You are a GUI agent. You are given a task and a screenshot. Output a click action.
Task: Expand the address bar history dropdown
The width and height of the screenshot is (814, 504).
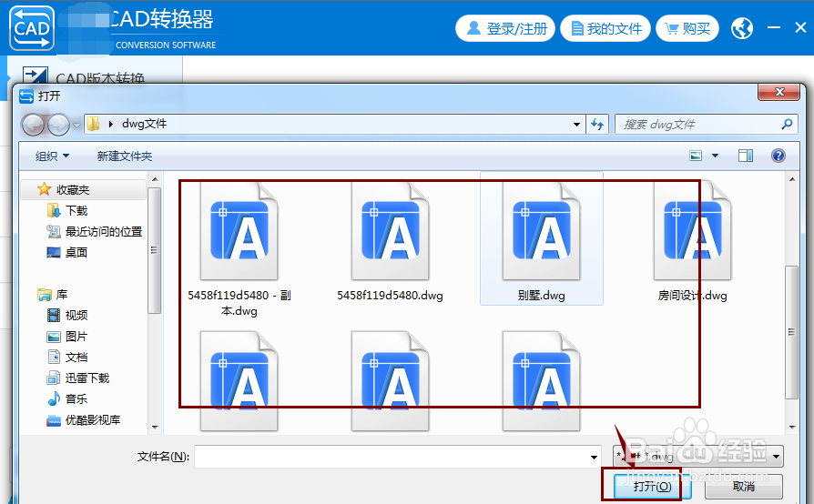pyautogui.click(x=576, y=125)
